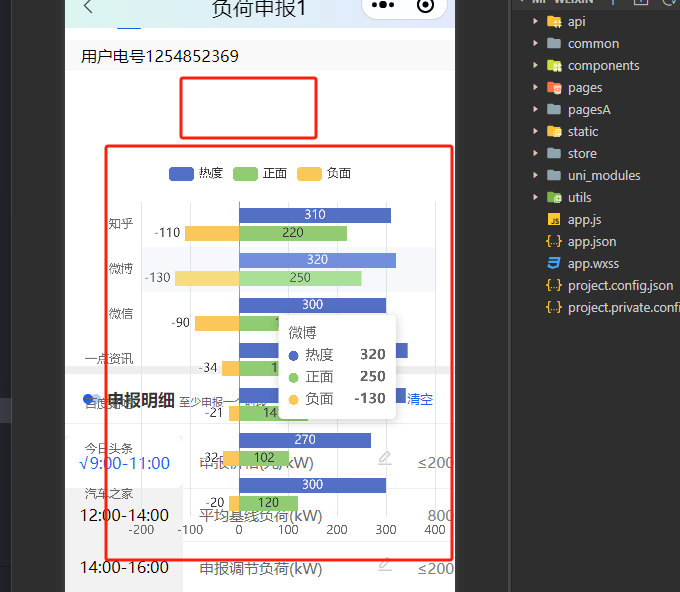Open the mini program three-dot menu
The height and width of the screenshot is (592, 680).
[383, 5]
